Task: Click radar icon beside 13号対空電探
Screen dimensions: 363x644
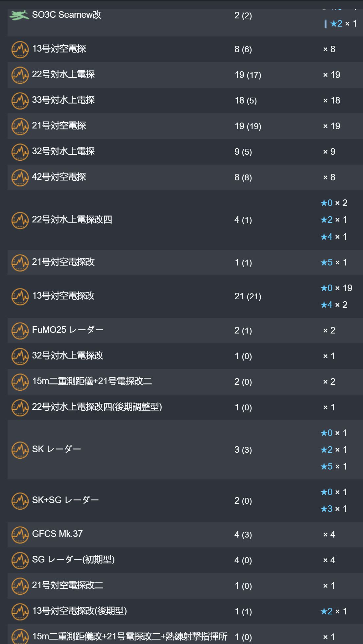Action: point(20,49)
